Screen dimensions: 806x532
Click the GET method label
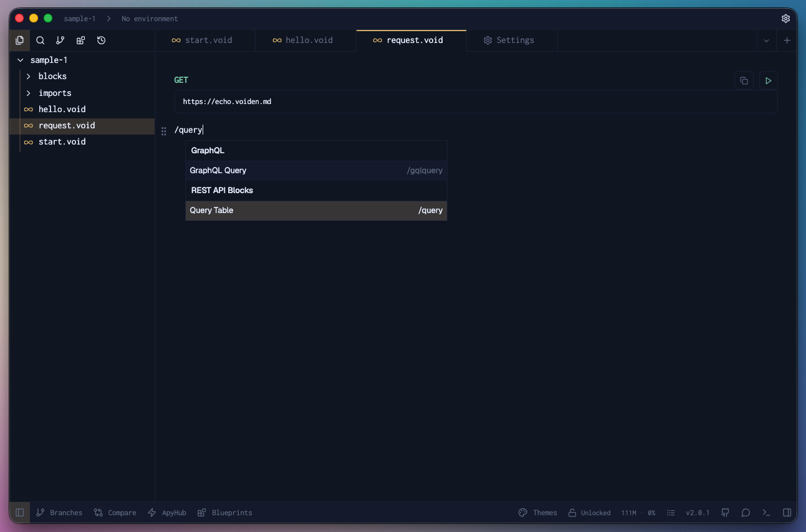(181, 80)
